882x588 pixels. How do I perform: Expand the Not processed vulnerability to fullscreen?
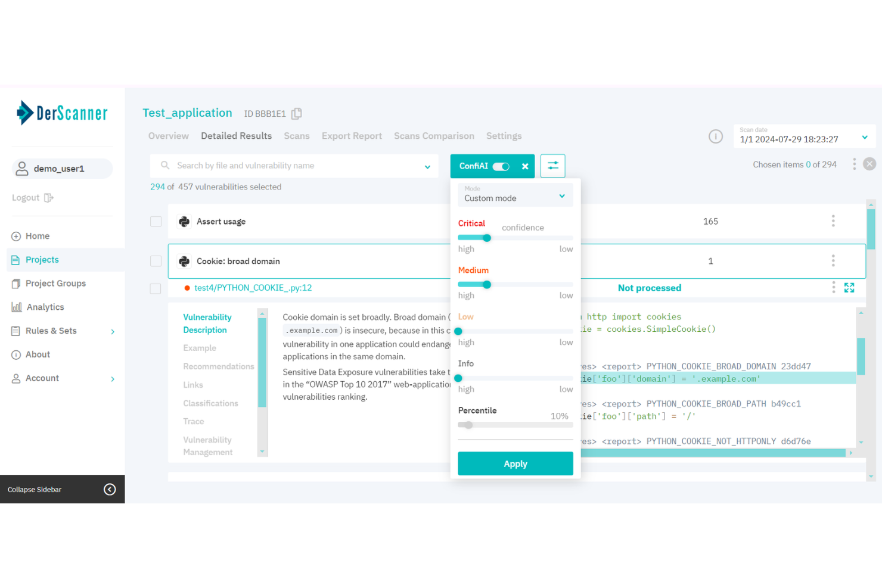point(849,288)
